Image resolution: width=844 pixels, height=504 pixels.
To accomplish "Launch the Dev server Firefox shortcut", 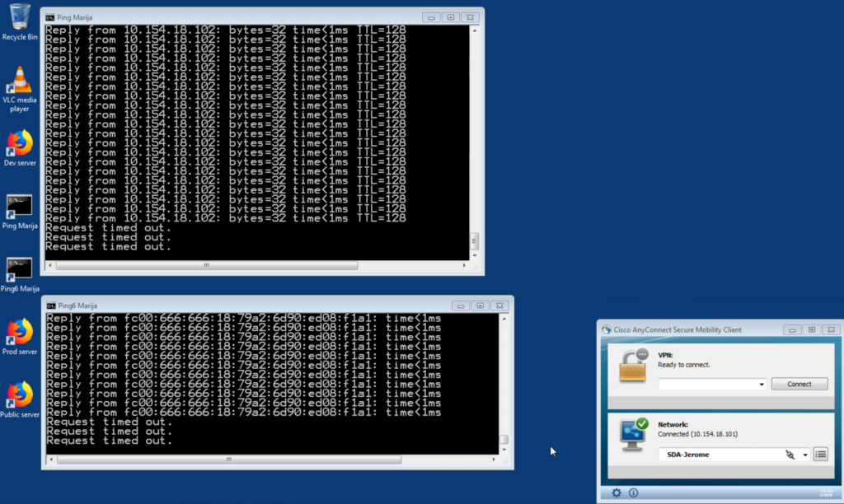I will [x=20, y=143].
